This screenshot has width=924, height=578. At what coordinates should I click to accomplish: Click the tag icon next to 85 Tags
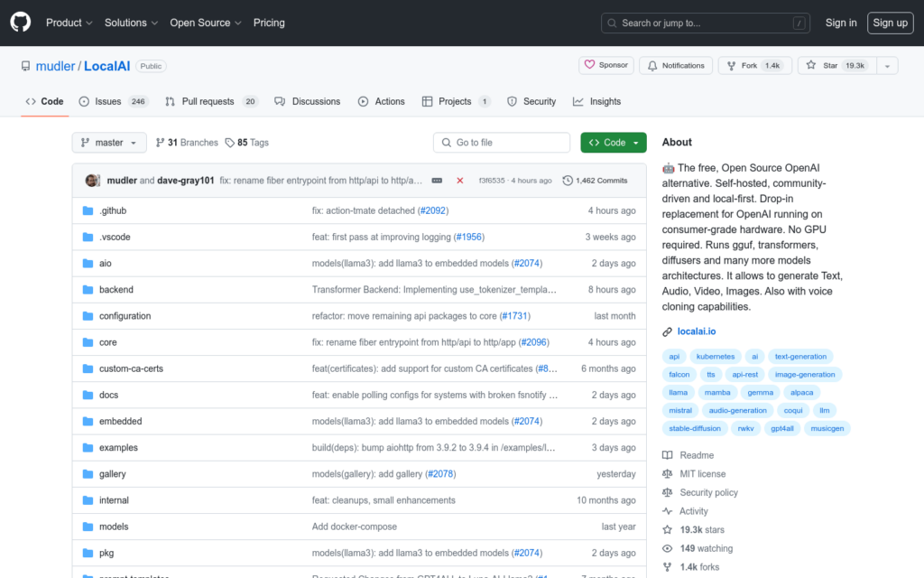click(230, 143)
